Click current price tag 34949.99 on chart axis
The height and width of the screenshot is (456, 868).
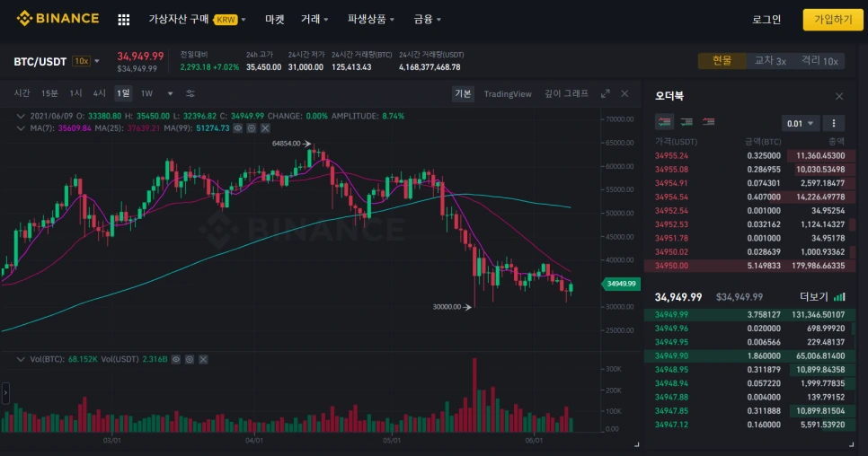tap(621, 284)
